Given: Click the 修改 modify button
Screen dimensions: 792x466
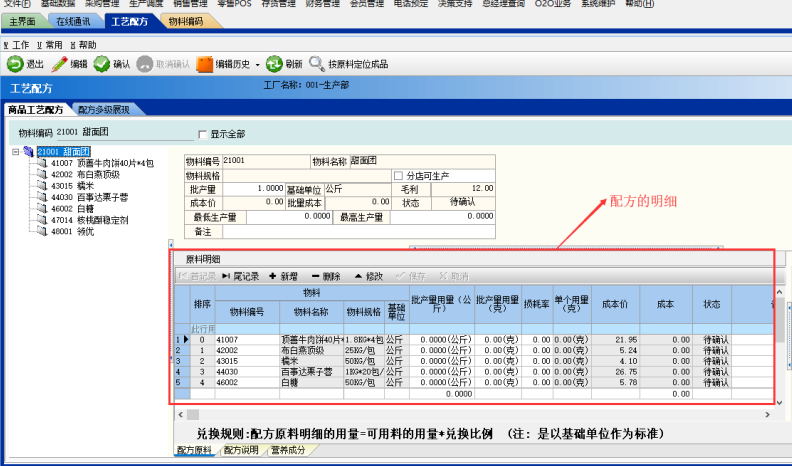Looking at the screenshot, I should [369, 276].
